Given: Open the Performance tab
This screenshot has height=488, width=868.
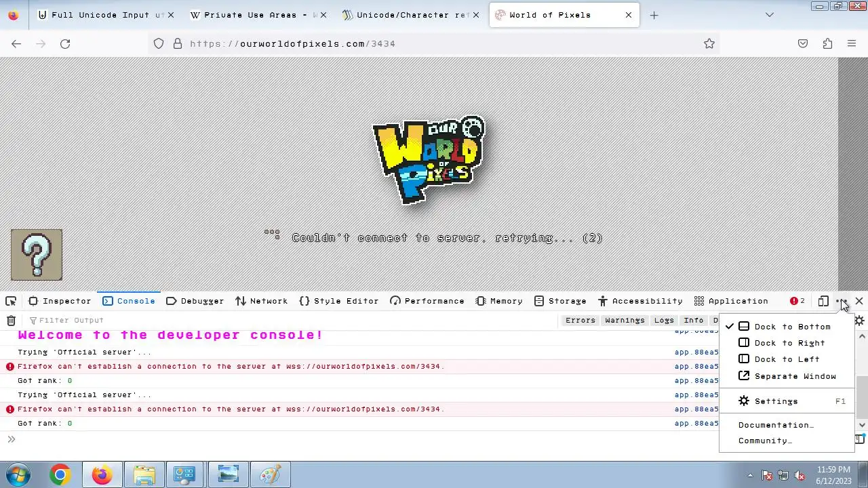Looking at the screenshot, I should (x=427, y=301).
